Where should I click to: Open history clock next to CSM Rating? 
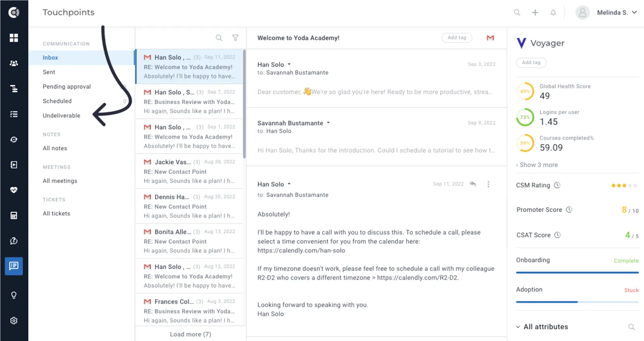coord(557,185)
